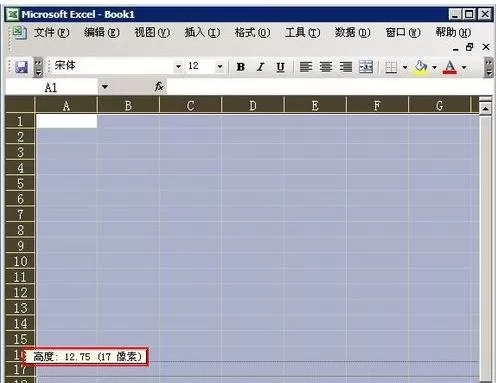The height and width of the screenshot is (383, 496).
Task: Open the 工具(T) menu
Action: [302, 33]
